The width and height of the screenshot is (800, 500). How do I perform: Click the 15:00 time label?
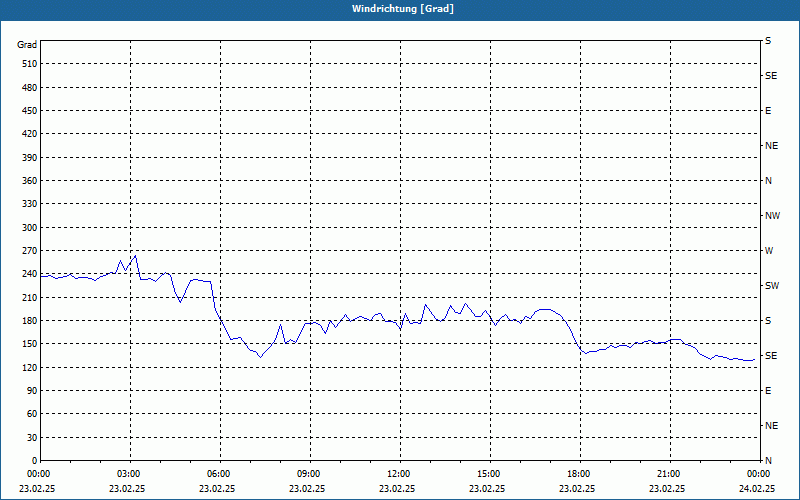coord(490,474)
